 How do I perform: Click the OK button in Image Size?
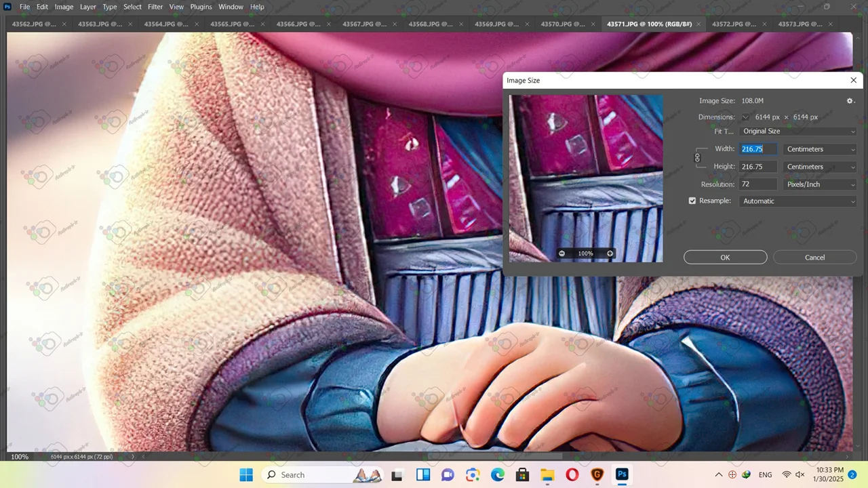(x=725, y=258)
